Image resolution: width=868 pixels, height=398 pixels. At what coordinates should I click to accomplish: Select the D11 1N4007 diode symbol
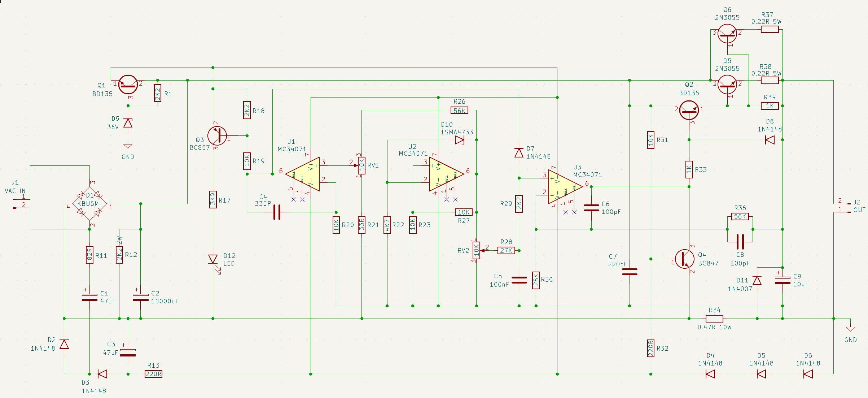[757, 280]
